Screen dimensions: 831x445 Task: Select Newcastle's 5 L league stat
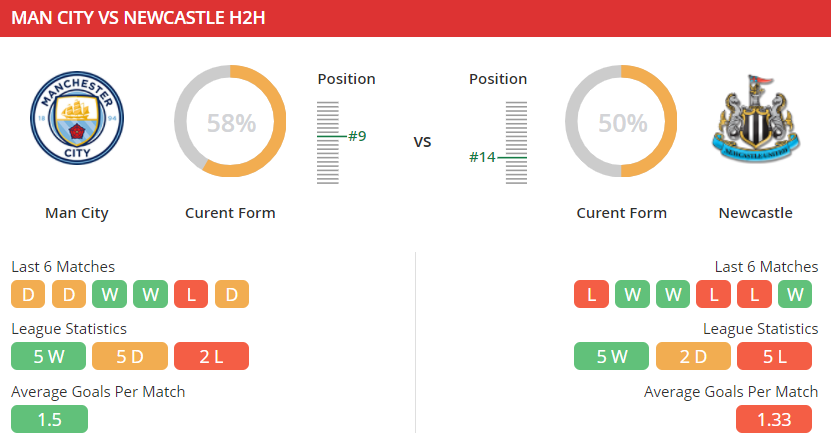coord(774,356)
